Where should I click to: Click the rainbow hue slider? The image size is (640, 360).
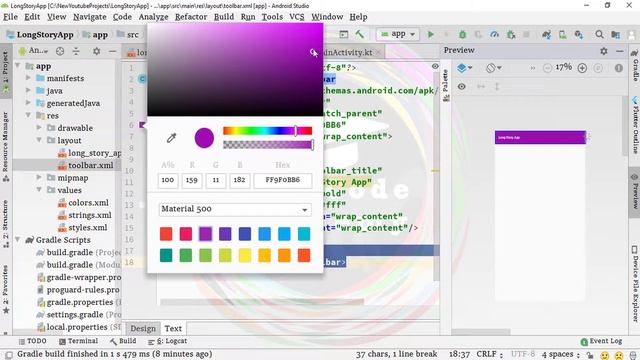tap(267, 131)
